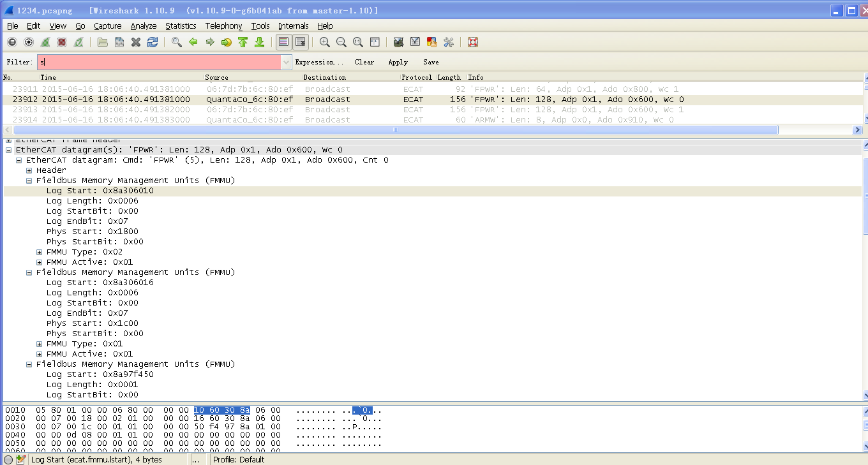868x465 pixels.
Task: Select the Phys Start: 0x1c00 field
Action: pos(92,323)
